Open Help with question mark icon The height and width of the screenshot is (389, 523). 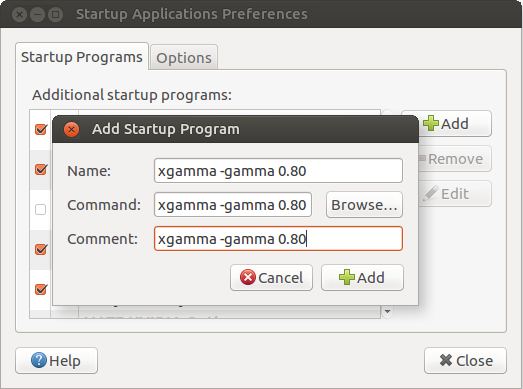(x=56, y=361)
